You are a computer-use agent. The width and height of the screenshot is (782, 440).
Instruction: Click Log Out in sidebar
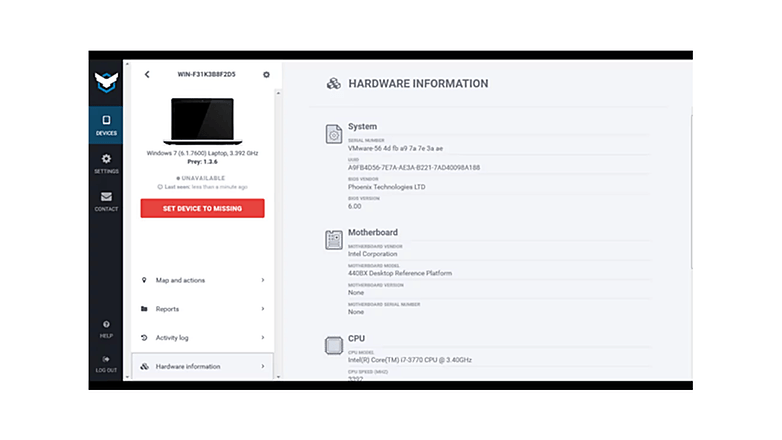(106, 364)
